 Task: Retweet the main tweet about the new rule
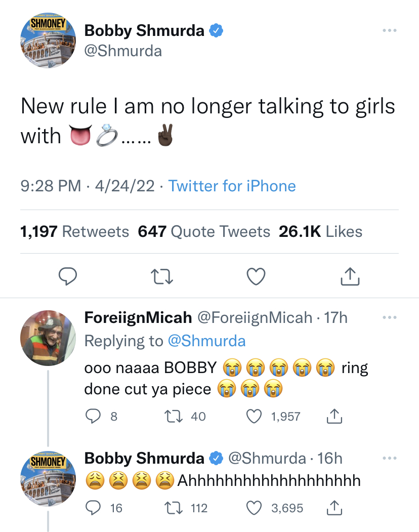(x=162, y=276)
